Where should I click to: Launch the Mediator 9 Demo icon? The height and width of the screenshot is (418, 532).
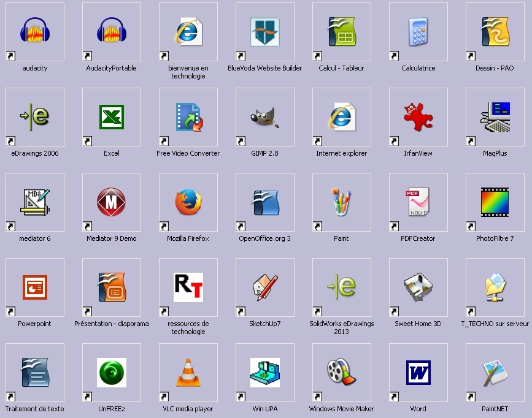click(x=111, y=202)
